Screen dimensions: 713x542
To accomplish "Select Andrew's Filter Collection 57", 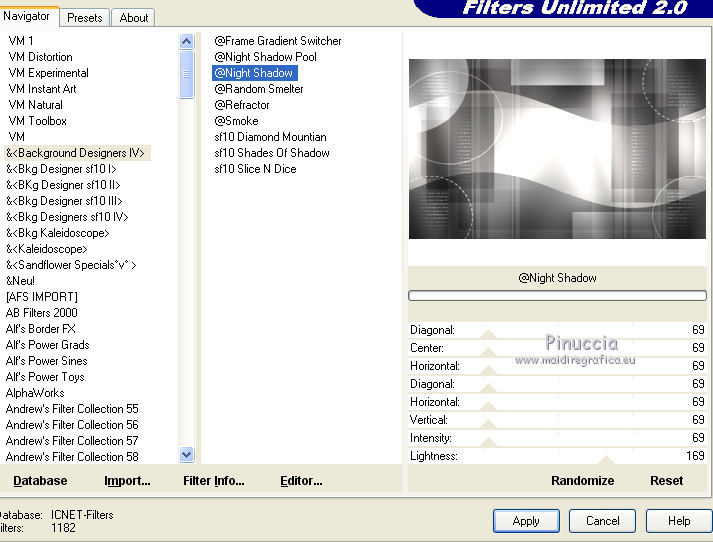I will pyautogui.click(x=72, y=440).
